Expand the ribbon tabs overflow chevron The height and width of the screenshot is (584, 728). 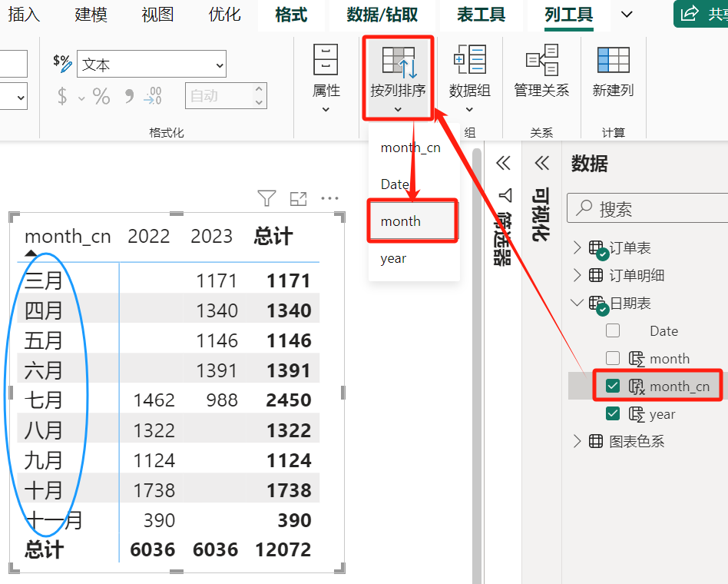click(x=627, y=15)
